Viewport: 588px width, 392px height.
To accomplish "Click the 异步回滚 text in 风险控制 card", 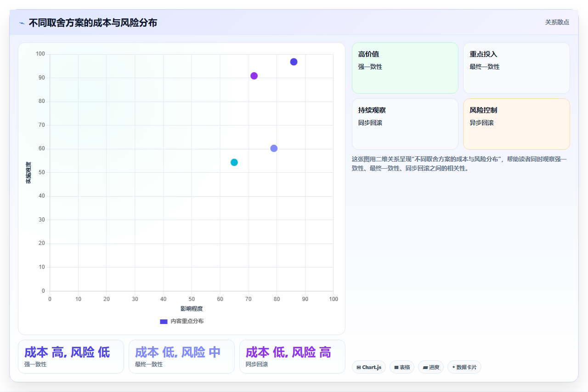I will [481, 123].
